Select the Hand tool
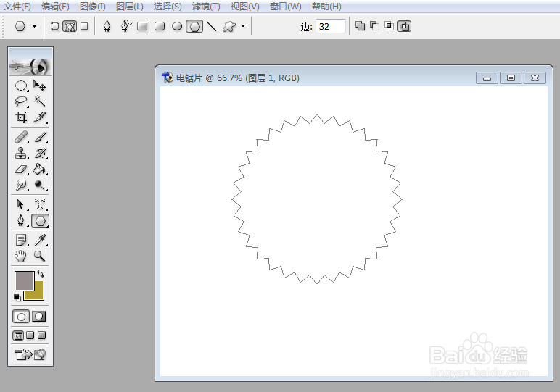This screenshot has height=392, width=560. point(21,256)
